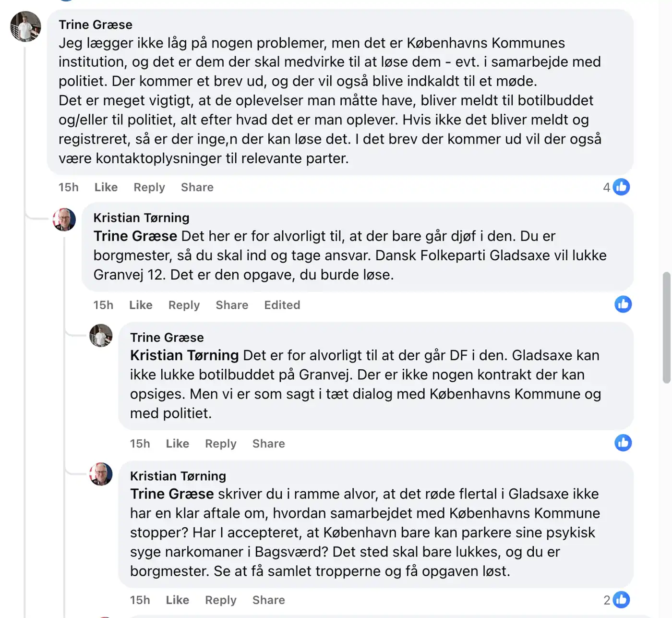Share Kristian Tørning's bottom comment

point(268,600)
